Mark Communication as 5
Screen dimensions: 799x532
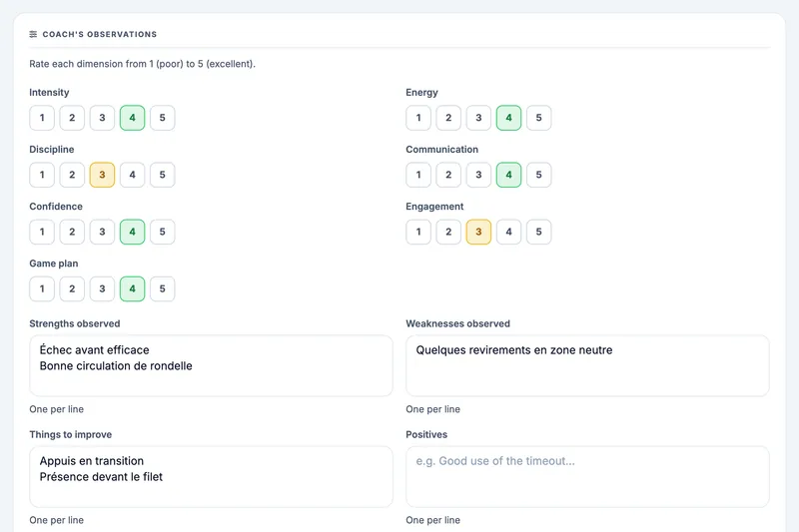(538, 175)
